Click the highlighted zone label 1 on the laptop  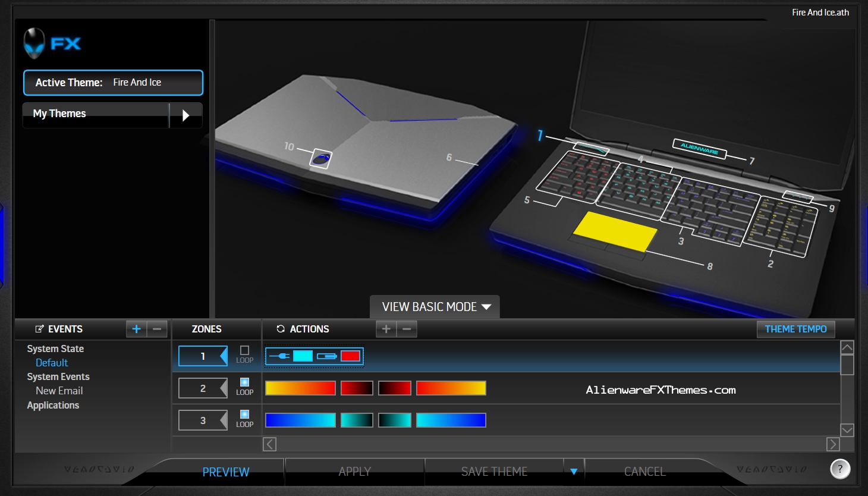[540, 136]
